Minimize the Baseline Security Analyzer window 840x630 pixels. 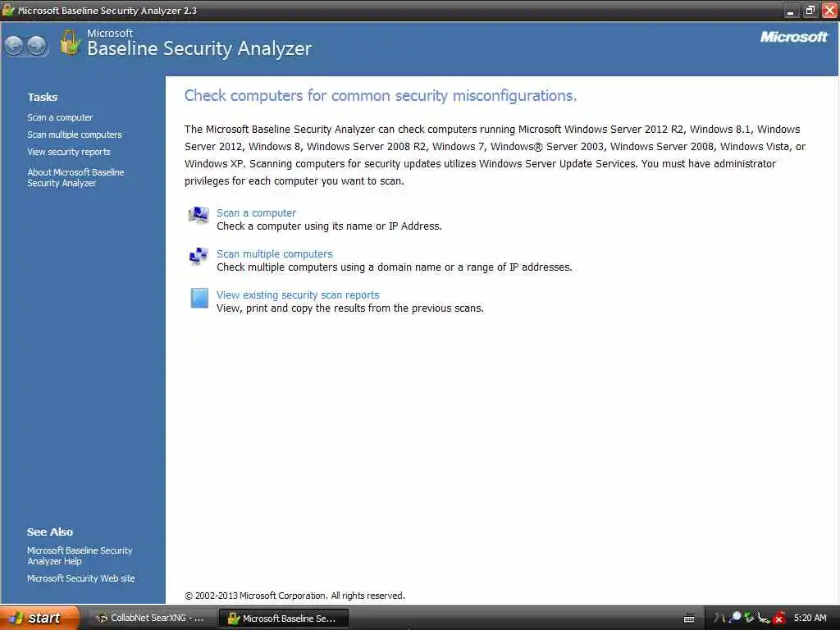pyautogui.click(x=791, y=10)
